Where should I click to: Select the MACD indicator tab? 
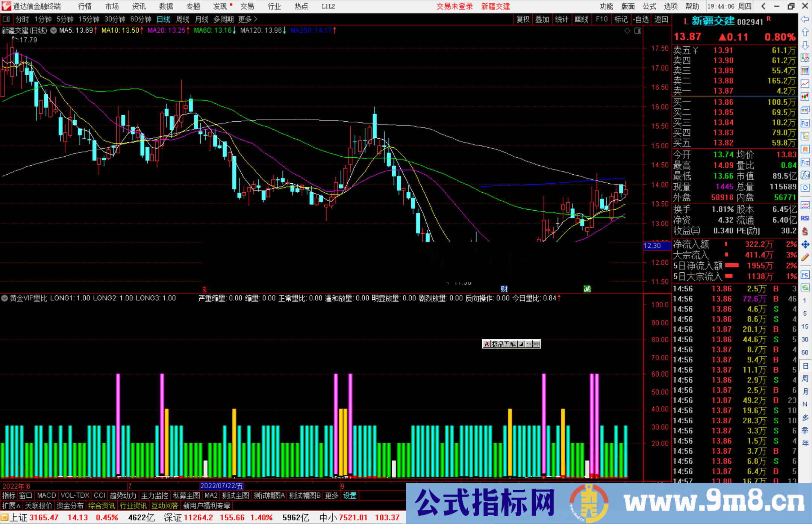(x=46, y=495)
